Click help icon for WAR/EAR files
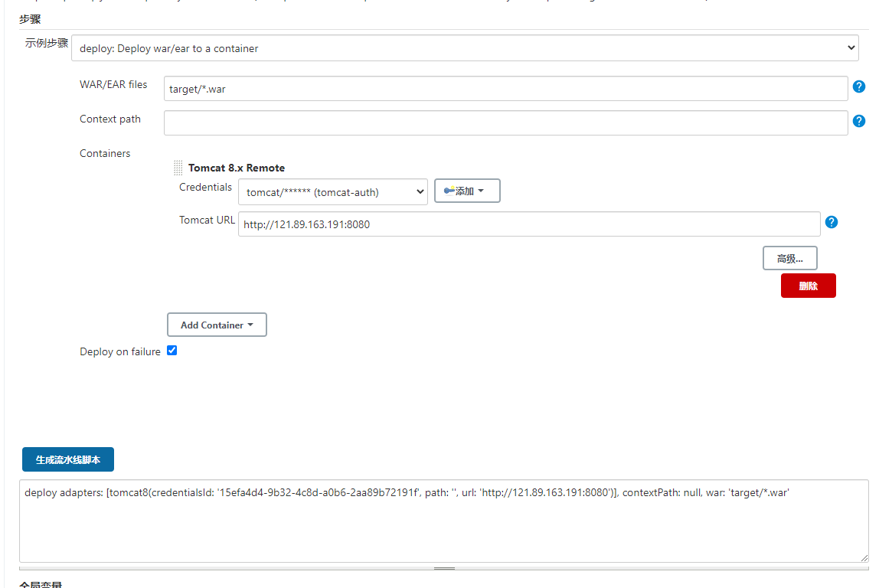This screenshot has width=879, height=588. (x=859, y=87)
